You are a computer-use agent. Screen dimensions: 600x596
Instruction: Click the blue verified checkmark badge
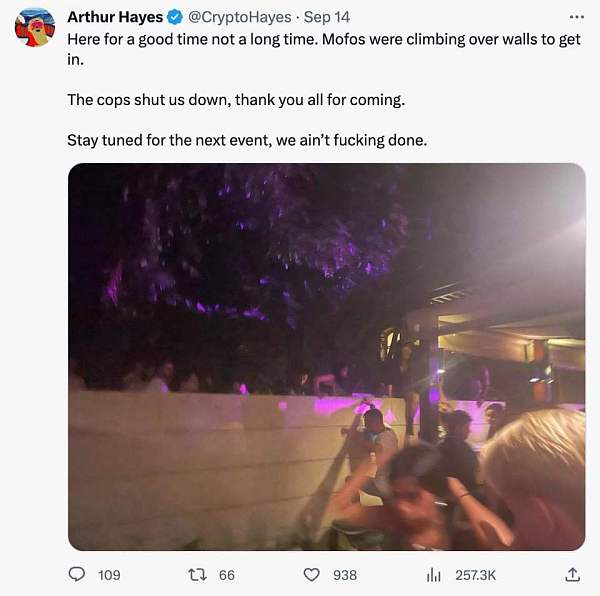pos(173,17)
